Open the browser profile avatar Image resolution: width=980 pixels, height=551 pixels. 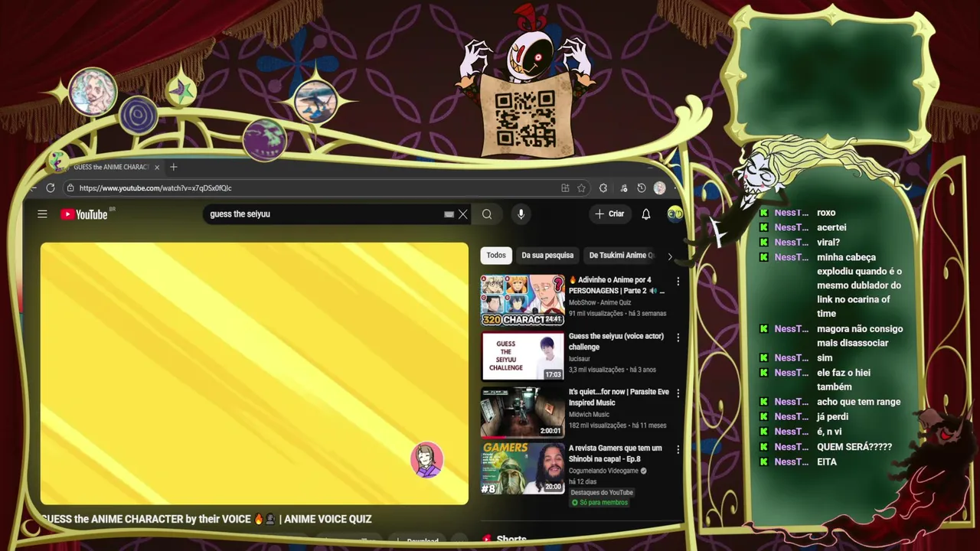[x=660, y=187]
